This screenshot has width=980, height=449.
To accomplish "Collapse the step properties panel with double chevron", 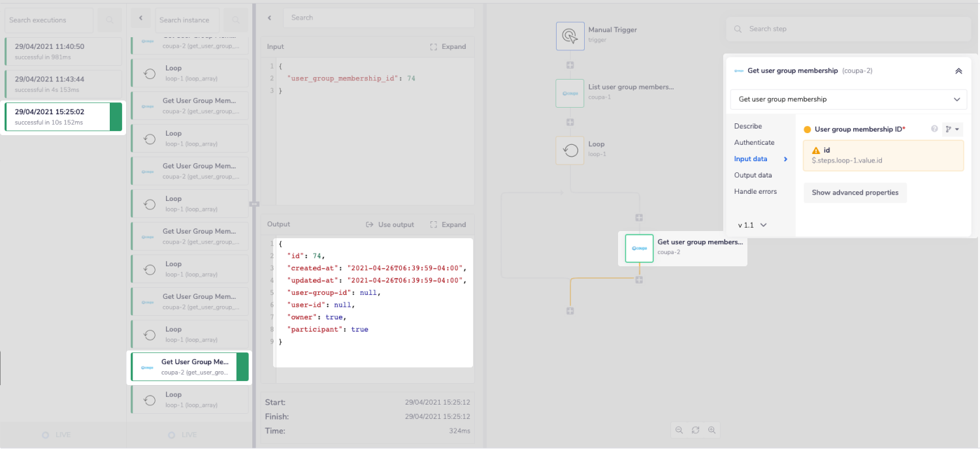I will click(958, 71).
